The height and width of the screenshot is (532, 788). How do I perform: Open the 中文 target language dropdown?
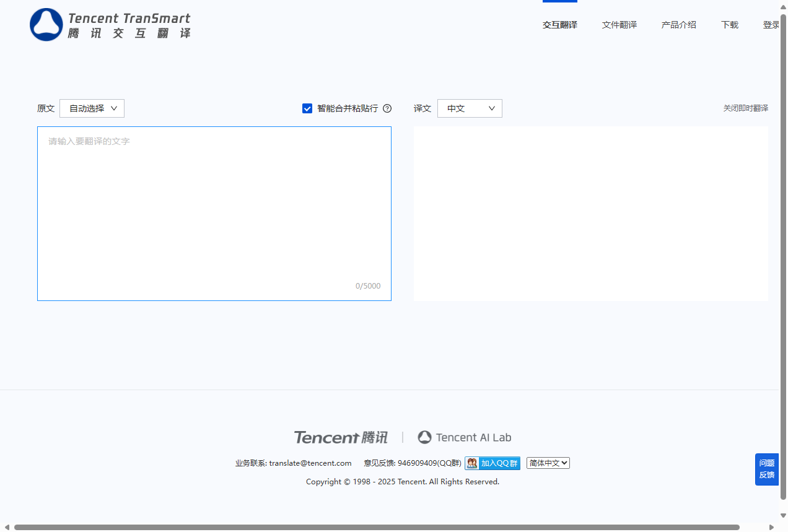tap(469, 108)
